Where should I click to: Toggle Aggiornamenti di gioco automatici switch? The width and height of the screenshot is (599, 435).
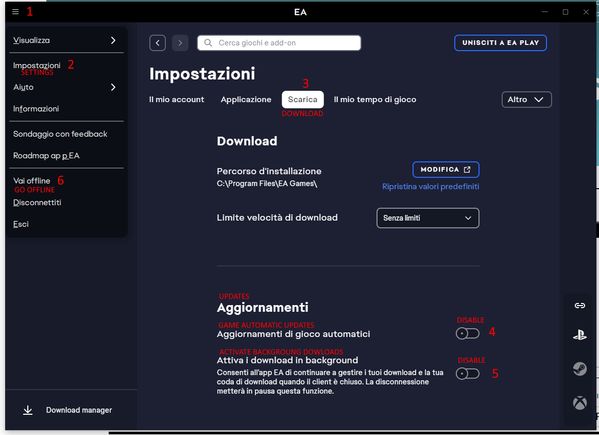pos(467,334)
